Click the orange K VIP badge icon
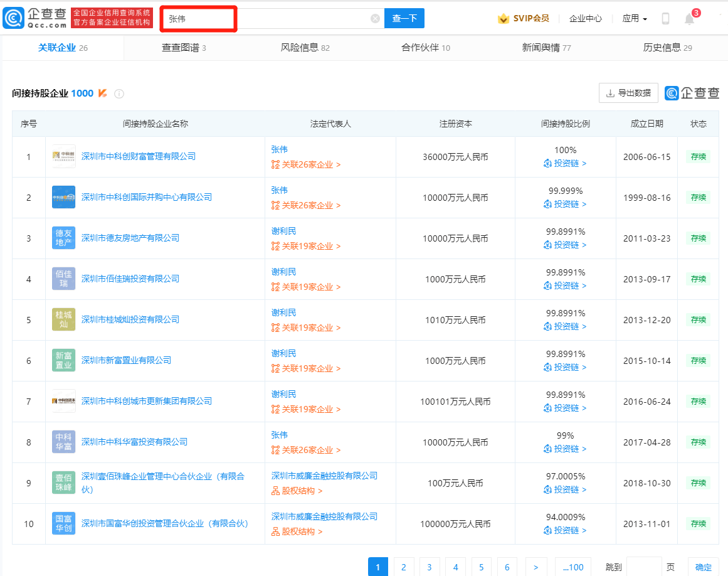Screen dimensions: 728x576 [x=103, y=93]
